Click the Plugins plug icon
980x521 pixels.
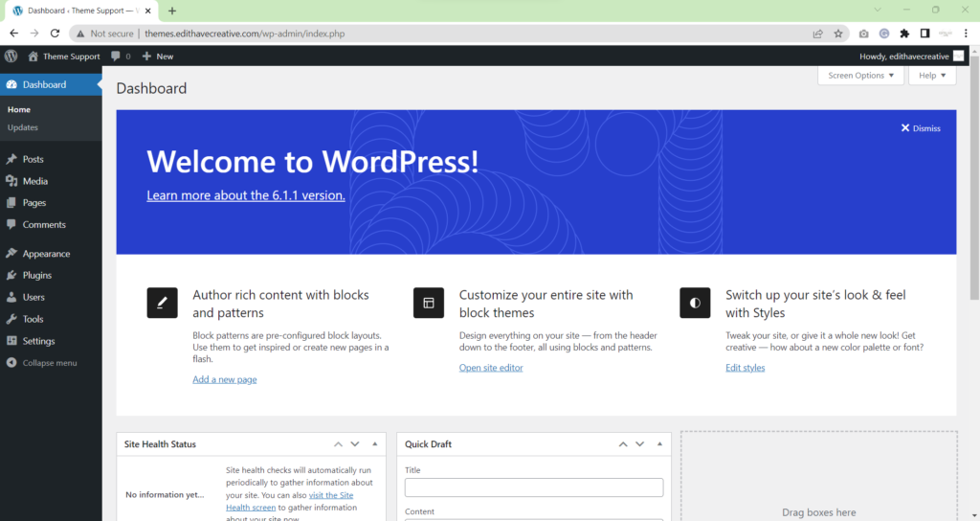coord(11,276)
